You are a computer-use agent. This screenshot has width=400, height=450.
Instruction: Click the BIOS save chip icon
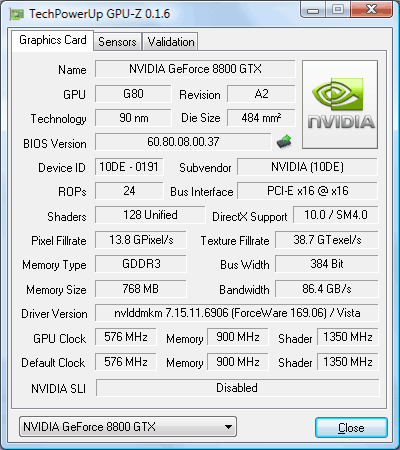[x=284, y=142]
